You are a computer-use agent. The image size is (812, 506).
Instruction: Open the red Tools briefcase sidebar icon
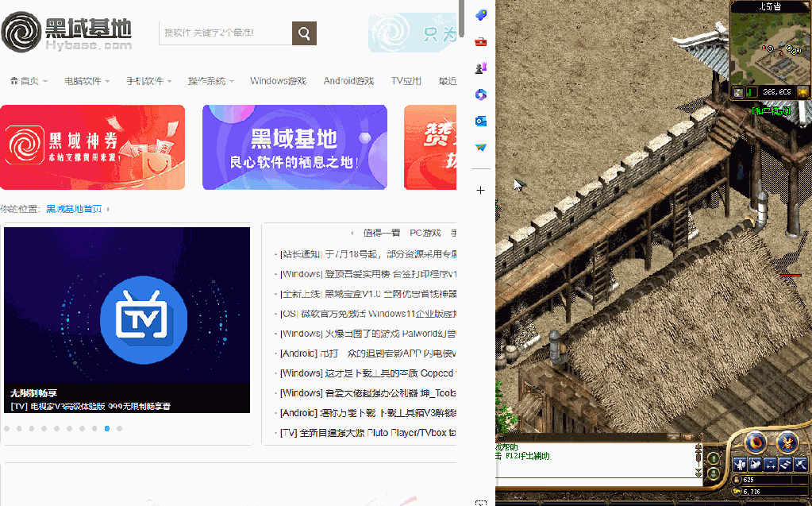[x=480, y=41]
